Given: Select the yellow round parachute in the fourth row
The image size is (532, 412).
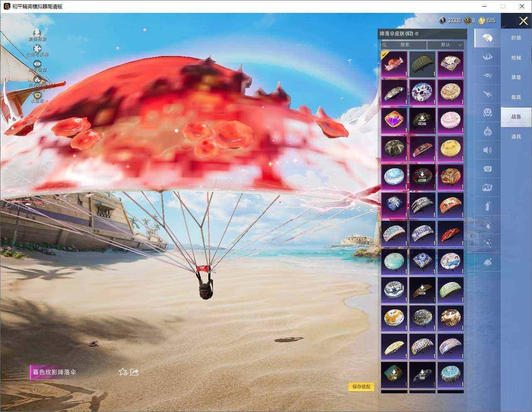Looking at the screenshot, I should point(451,149).
